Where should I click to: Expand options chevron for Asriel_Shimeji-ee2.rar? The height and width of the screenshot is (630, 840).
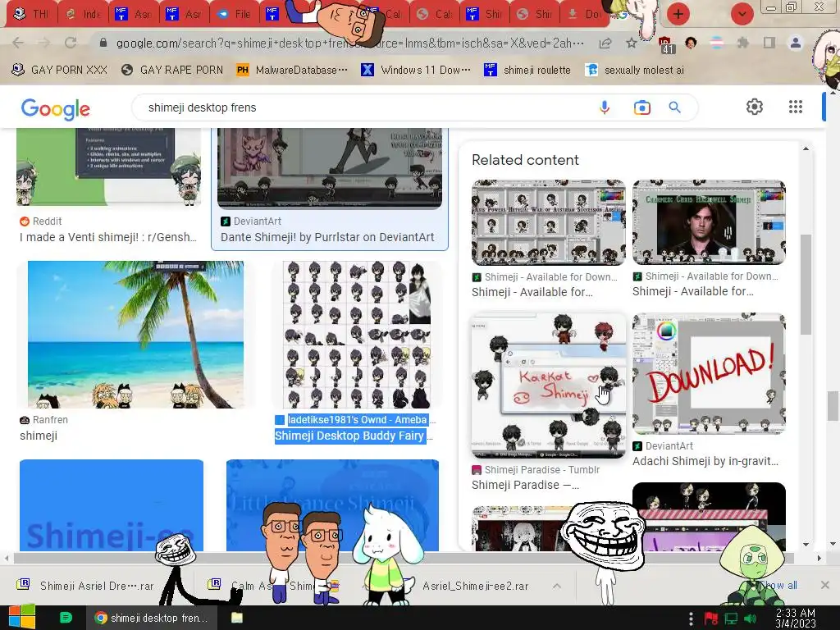[557, 586]
